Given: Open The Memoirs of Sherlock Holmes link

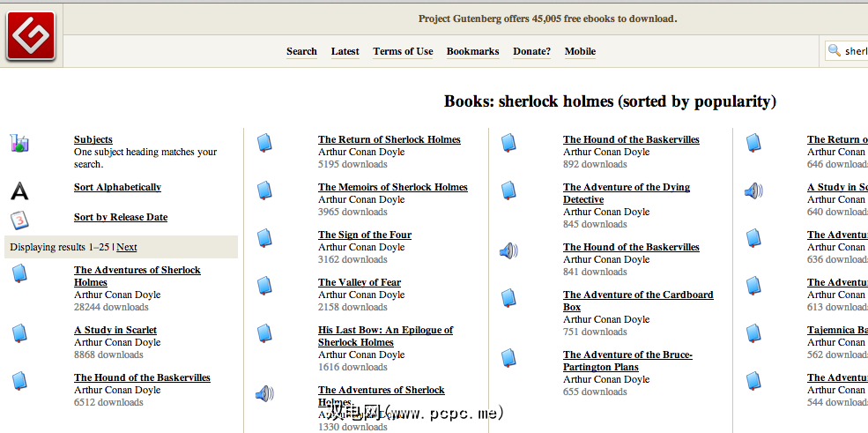Looking at the screenshot, I should tap(393, 187).
